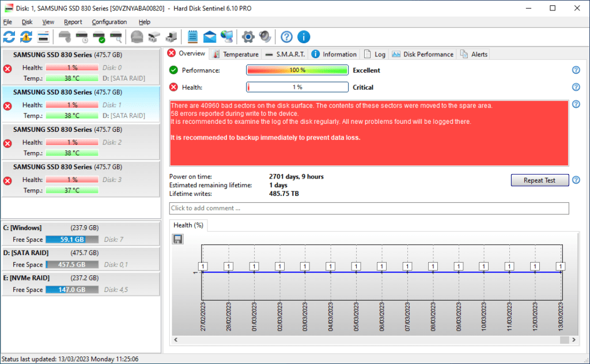Open configuration via the gear icon
The height and width of the screenshot is (364, 590).
tap(248, 37)
